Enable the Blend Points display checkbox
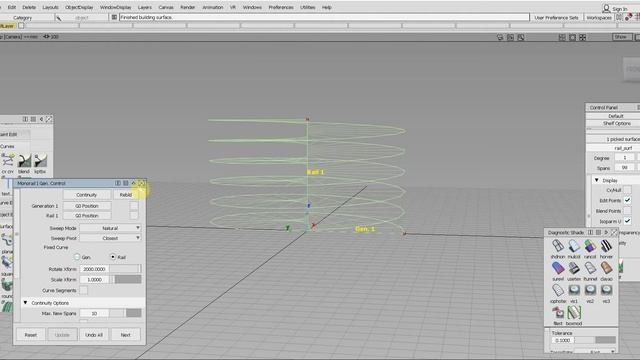 (x=627, y=211)
